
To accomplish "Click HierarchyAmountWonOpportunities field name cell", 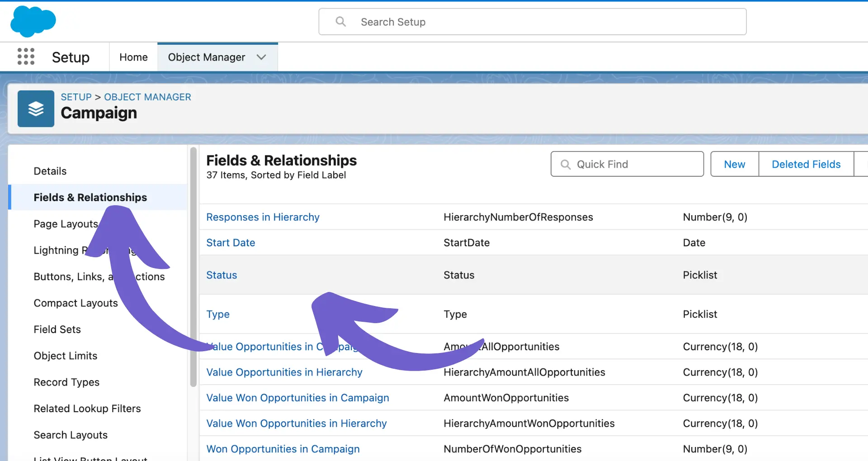I will tap(529, 423).
